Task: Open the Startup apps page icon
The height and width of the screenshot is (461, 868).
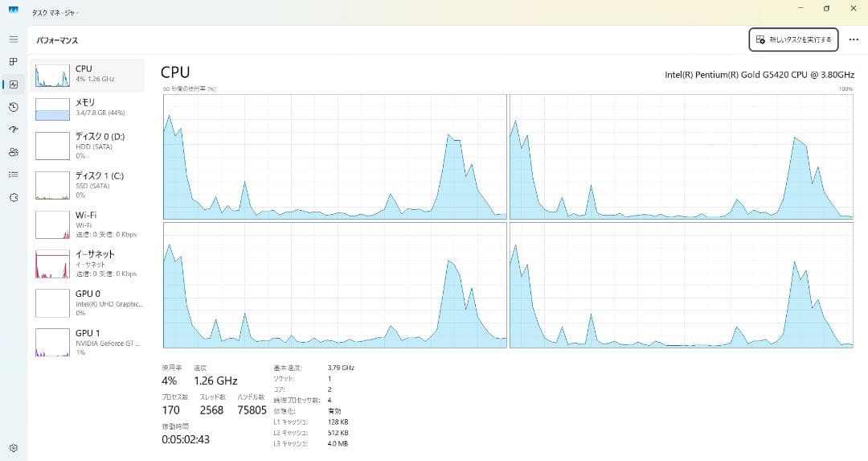Action: [x=13, y=130]
